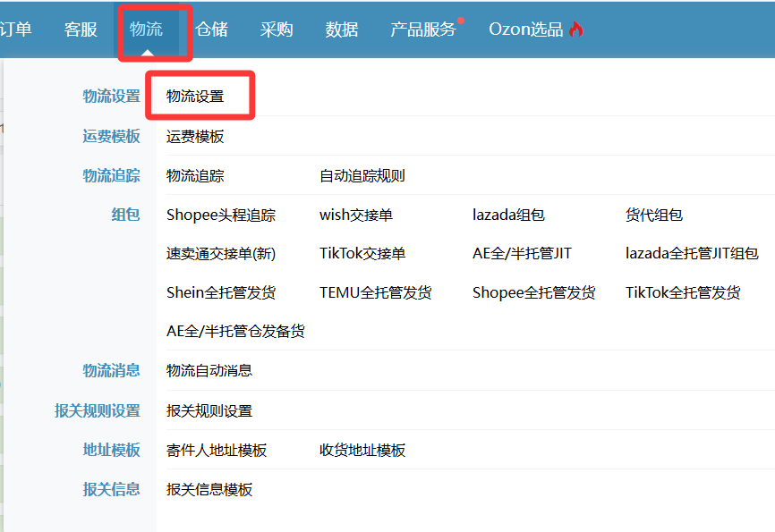Go to TEMU全托管发货
Screen dimensions: 775x532
376,293
